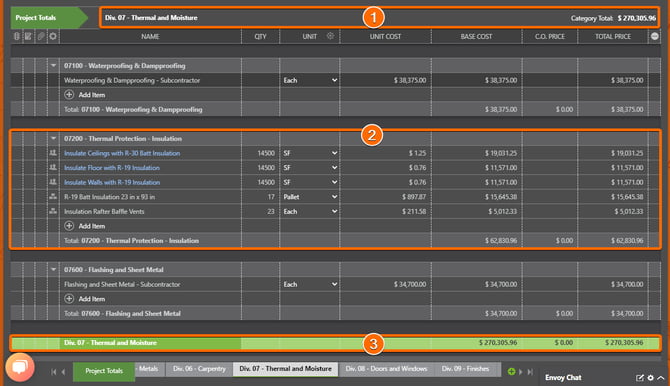670x386 pixels.
Task: Click the quantity cell of Insulate Ceilings with R-30 Batt Insulation
Action: click(x=261, y=153)
